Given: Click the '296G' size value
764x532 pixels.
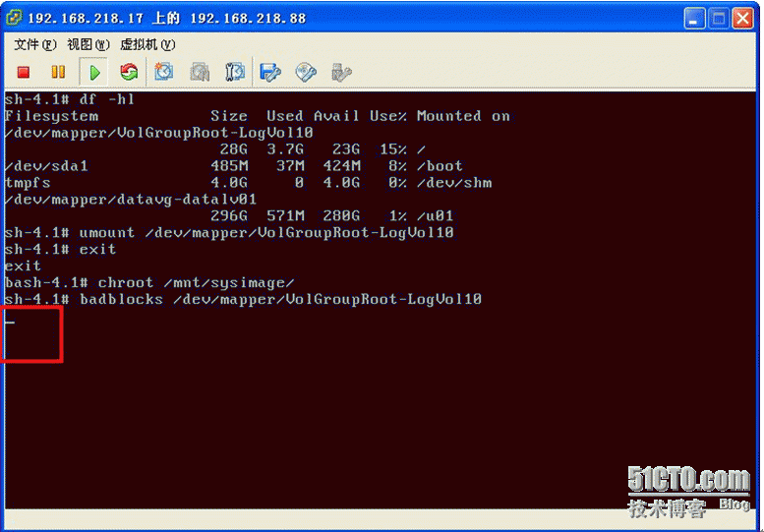Looking at the screenshot, I should (229, 215).
